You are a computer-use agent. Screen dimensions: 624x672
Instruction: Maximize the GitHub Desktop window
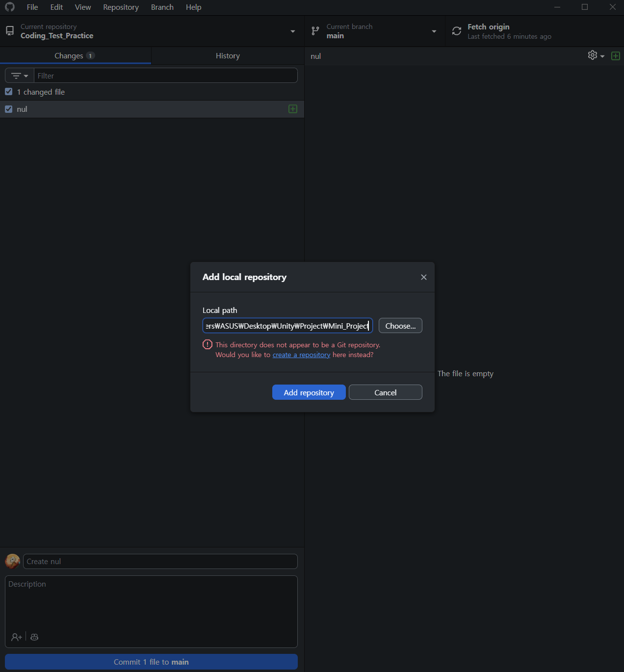585,7
